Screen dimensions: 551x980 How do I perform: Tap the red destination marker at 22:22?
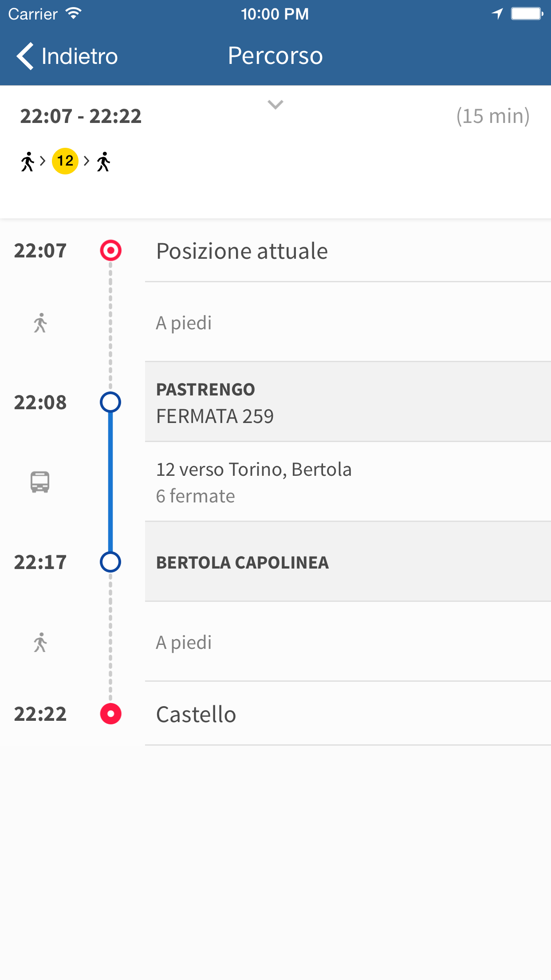pyautogui.click(x=110, y=714)
